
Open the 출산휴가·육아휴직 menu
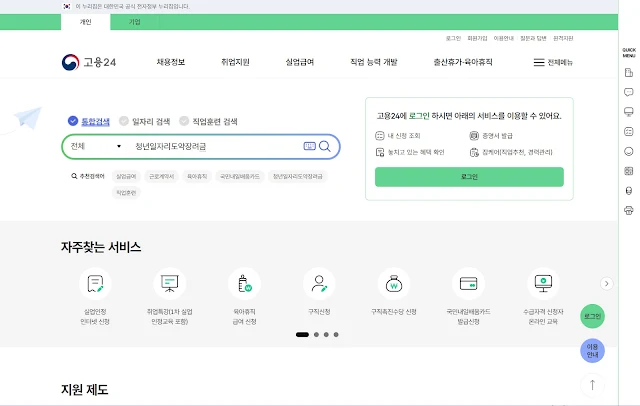coord(463,62)
